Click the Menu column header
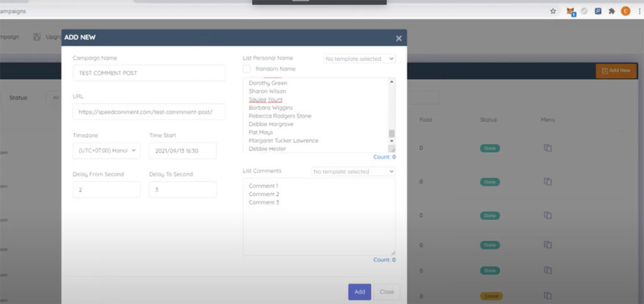 [548, 120]
